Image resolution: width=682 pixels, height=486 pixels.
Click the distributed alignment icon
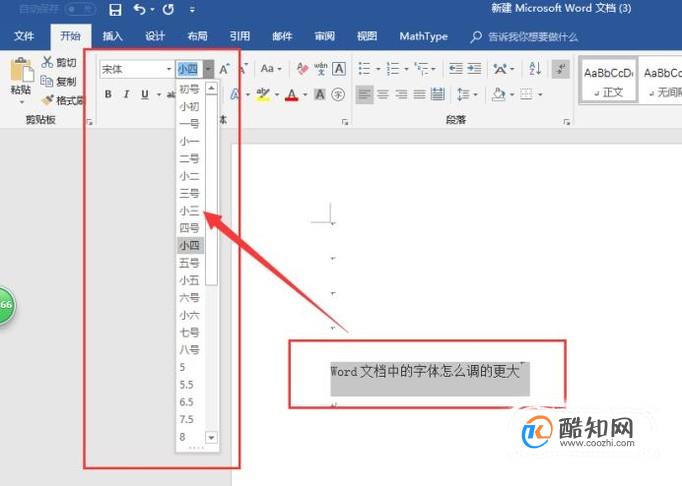[x=438, y=94]
